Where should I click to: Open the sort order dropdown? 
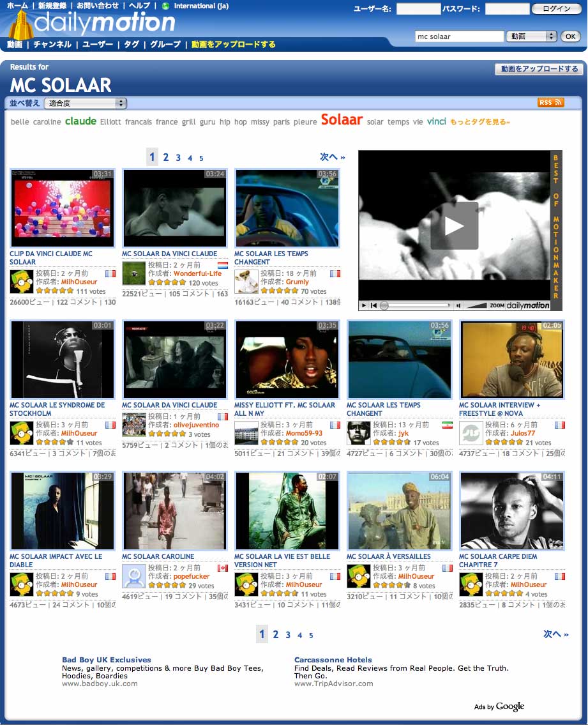pyautogui.click(x=85, y=103)
